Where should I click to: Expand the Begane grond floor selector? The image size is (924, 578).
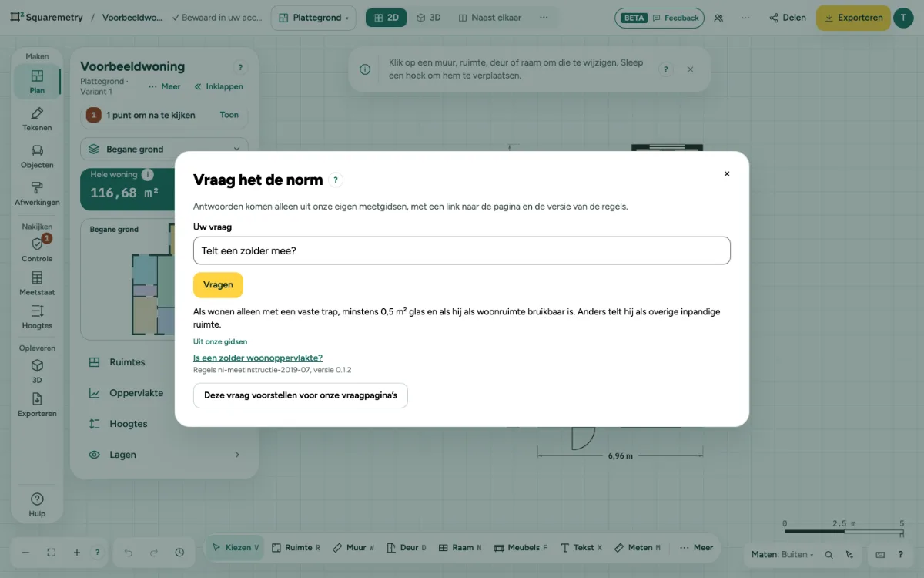(164, 150)
